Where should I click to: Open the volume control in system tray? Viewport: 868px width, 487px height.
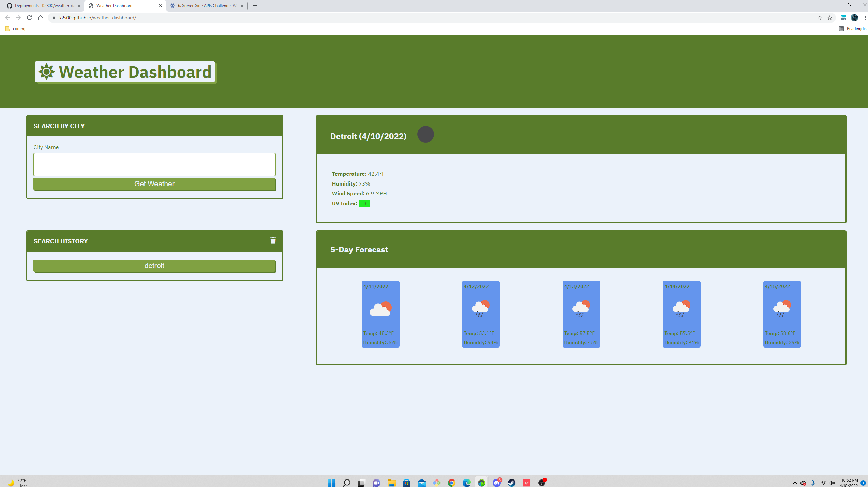click(832, 483)
